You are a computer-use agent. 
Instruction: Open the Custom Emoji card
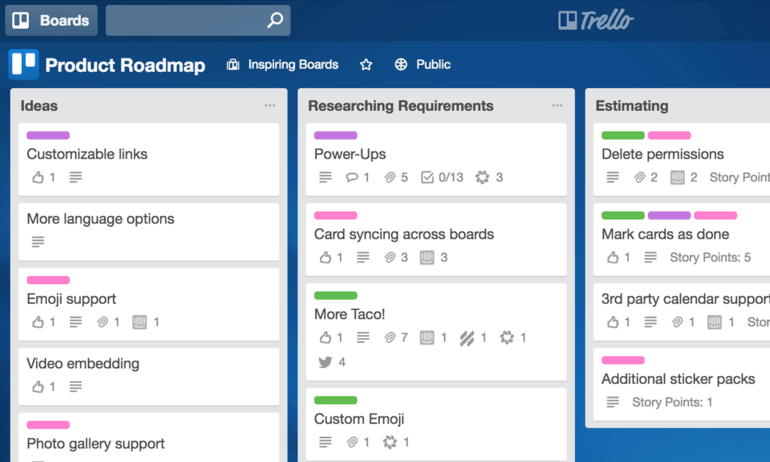(436, 425)
